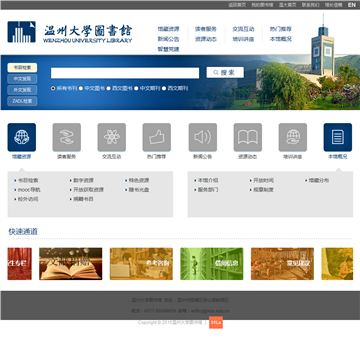The height and width of the screenshot is (360, 360).
Task: Open the green 借阅信息 bookshelf banner
Action: [212, 264]
